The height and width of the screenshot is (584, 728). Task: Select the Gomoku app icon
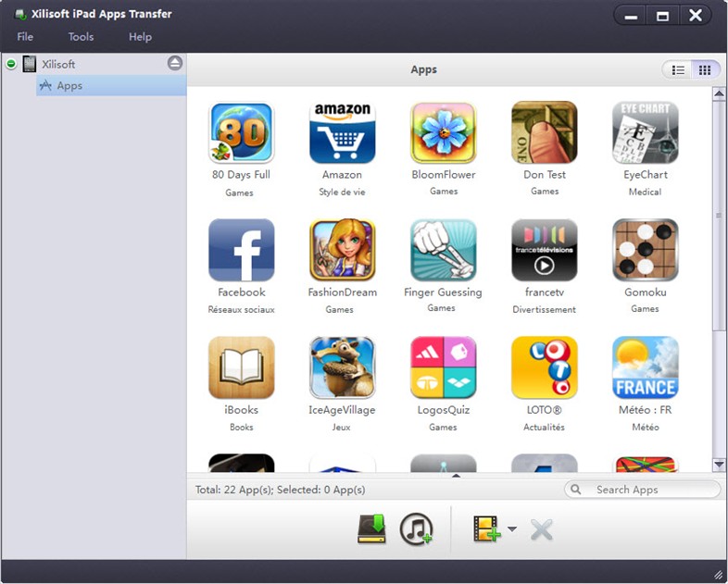point(646,250)
